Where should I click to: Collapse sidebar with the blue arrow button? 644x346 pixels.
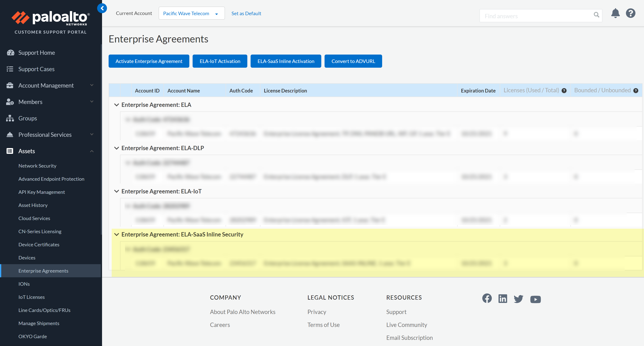(x=102, y=8)
